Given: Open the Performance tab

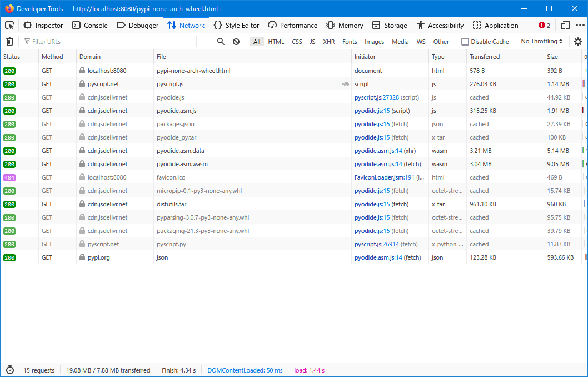Looking at the screenshot, I should (x=292, y=26).
